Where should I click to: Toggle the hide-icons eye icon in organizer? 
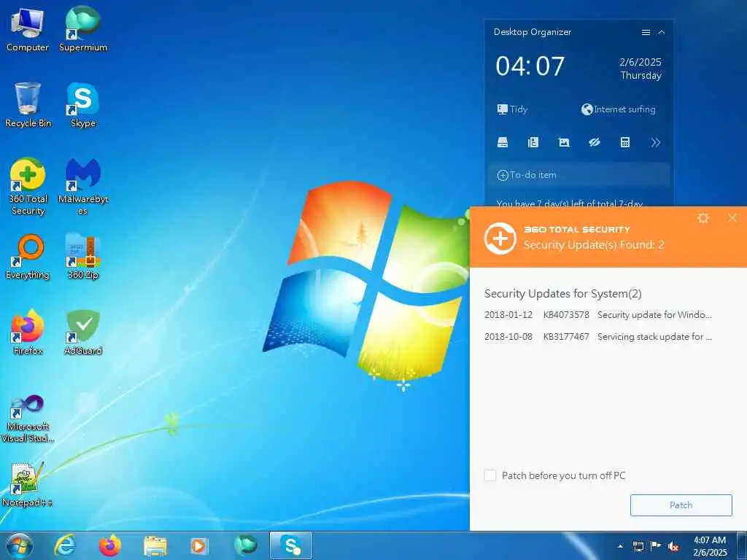pos(595,142)
